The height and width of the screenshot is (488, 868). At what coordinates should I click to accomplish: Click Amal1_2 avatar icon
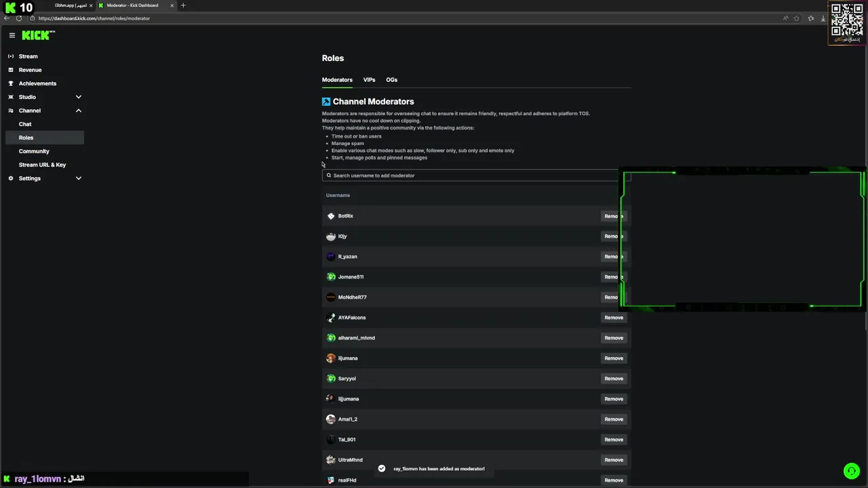click(x=331, y=419)
